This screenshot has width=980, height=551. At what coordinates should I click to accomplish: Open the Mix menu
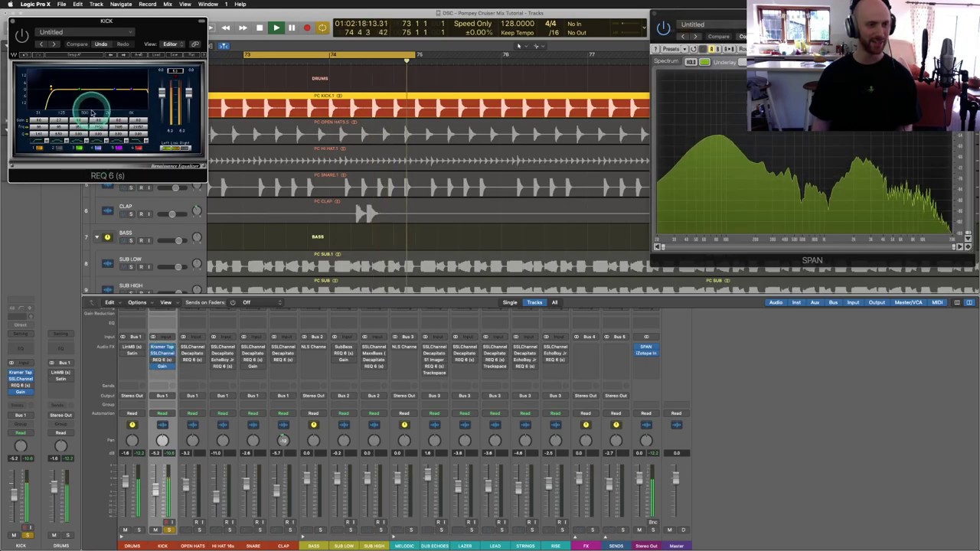[168, 4]
